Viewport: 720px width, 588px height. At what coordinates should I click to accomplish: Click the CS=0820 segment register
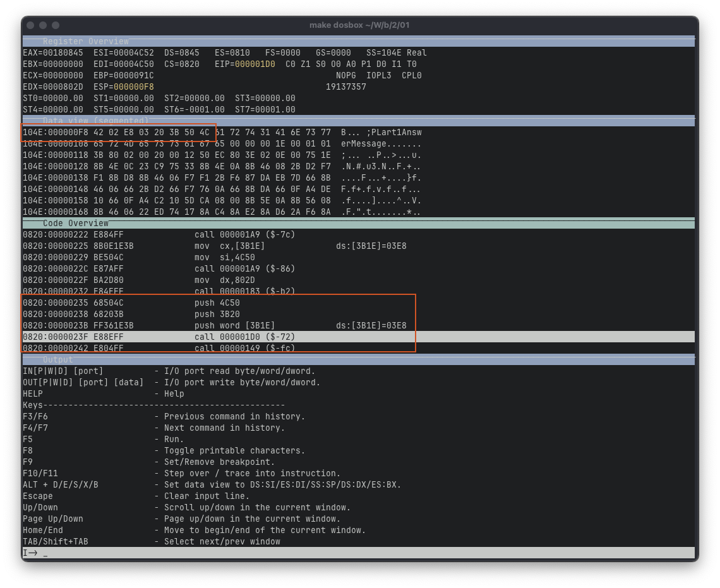[x=182, y=64]
